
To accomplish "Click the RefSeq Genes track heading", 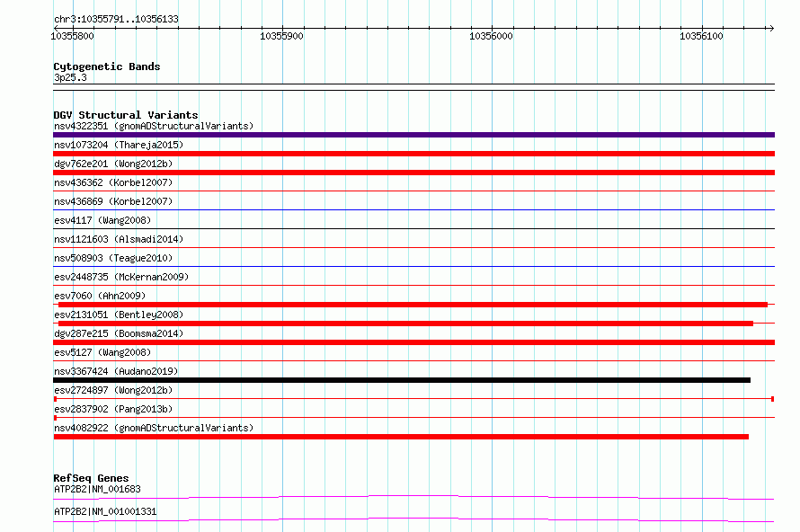I will (x=91, y=478).
